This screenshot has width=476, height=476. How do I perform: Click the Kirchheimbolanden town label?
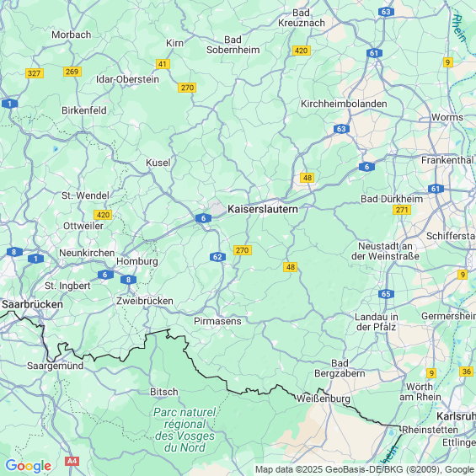[344, 104]
